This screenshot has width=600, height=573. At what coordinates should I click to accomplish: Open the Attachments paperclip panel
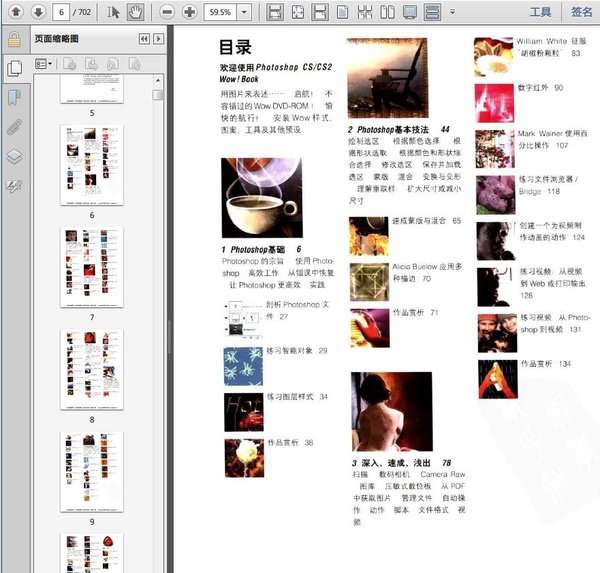[x=15, y=127]
